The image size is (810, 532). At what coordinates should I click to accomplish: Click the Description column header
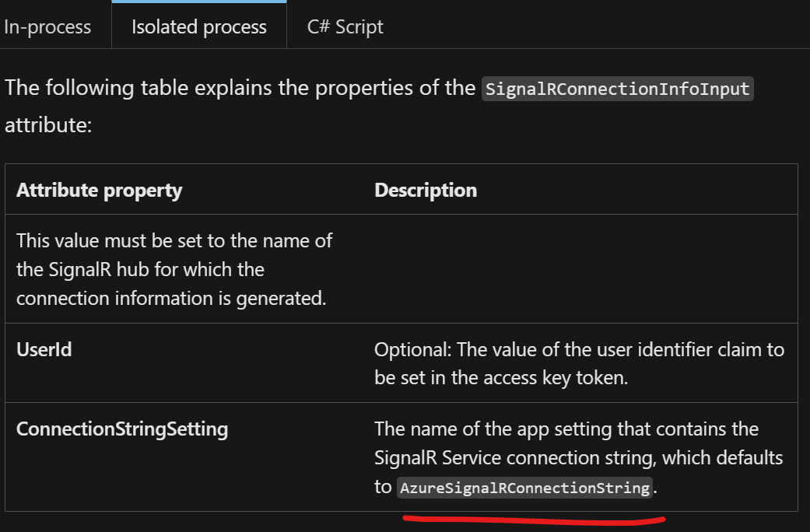[426, 190]
